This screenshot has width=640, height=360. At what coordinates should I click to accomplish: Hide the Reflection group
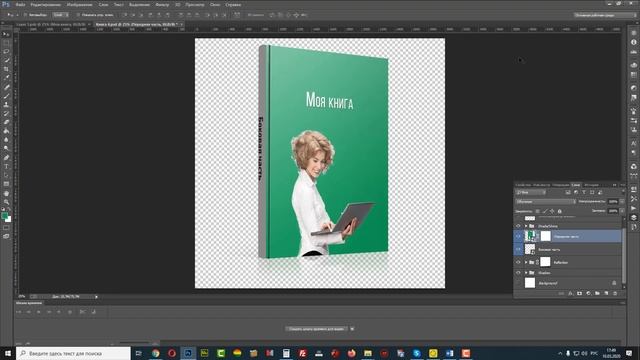click(x=518, y=262)
